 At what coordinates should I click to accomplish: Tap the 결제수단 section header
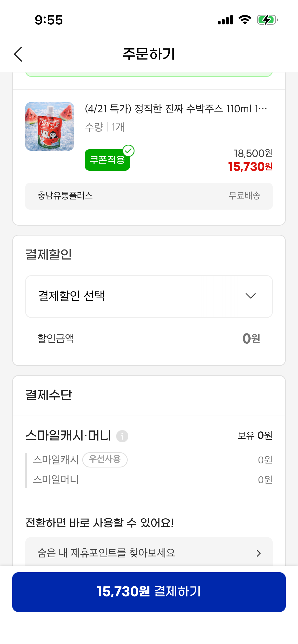(x=49, y=395)
